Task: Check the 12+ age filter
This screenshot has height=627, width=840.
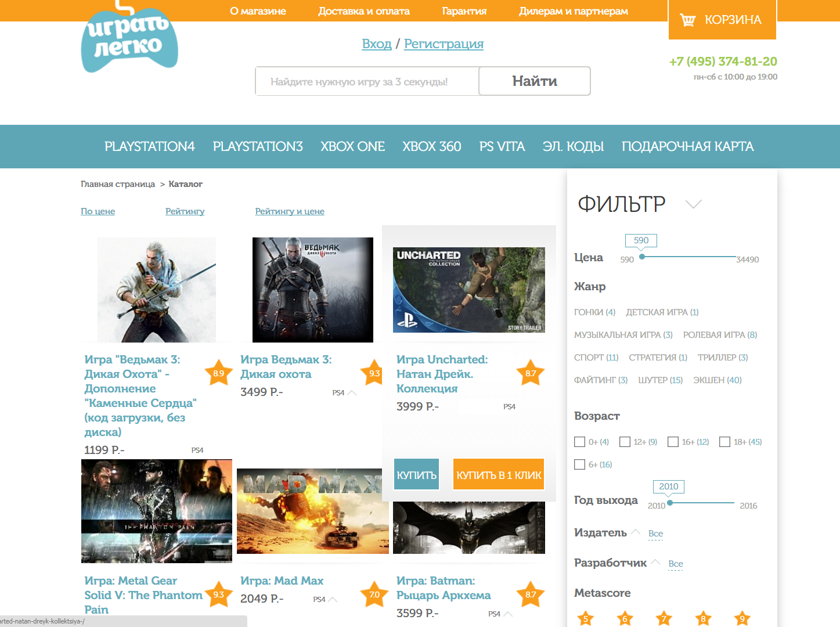Action: pos(625,442)
